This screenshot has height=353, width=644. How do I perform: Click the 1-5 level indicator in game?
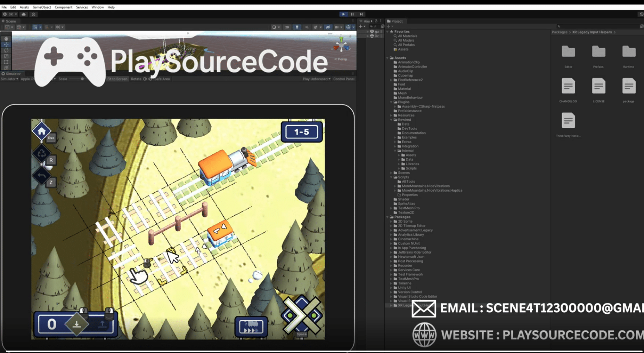pyautogui.click(x=301, y=132)
